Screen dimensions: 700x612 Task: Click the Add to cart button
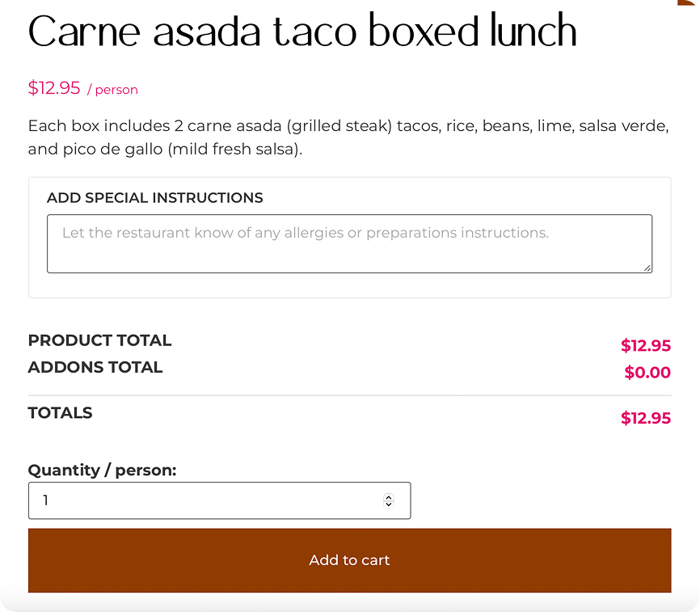coord(349,560)
